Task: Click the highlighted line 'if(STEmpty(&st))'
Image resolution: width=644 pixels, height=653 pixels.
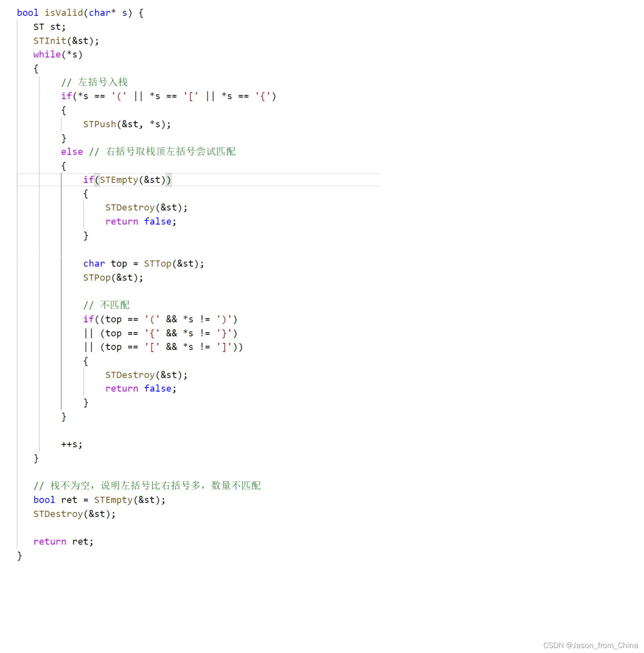Action: tap(127, 180)
